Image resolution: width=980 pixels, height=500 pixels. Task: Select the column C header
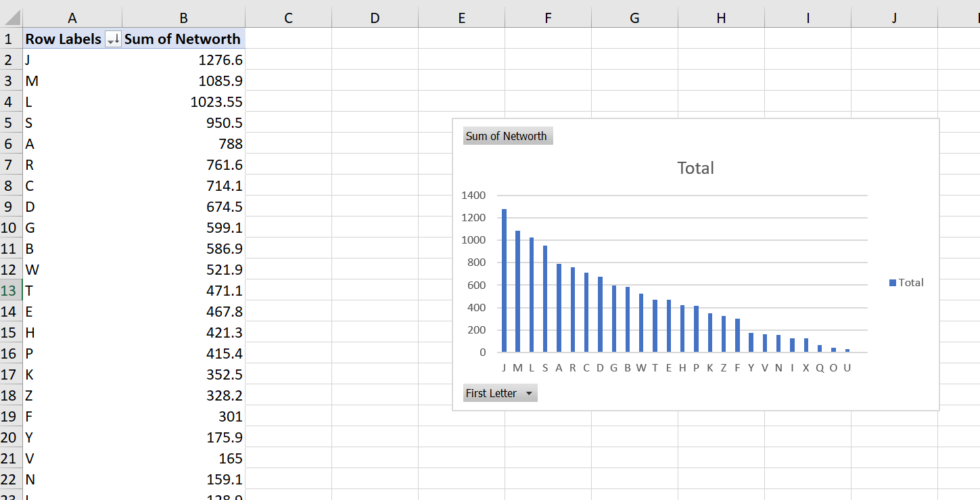[288, 18]
